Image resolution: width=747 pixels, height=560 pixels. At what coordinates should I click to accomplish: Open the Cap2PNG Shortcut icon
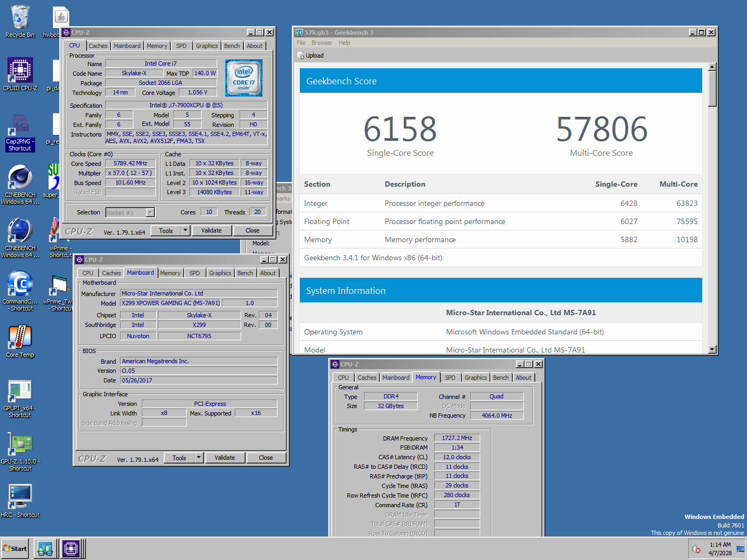(x=20, y=133)
